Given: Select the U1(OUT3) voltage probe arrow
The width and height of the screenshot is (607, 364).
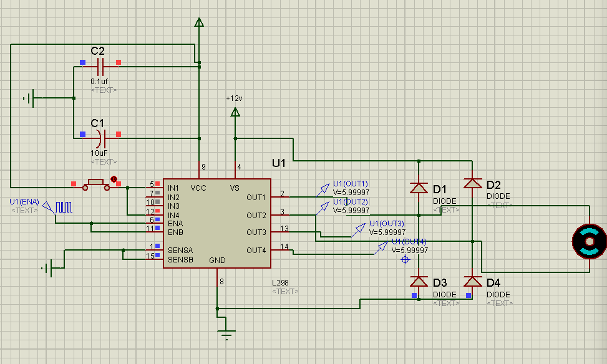Looking at the screenshot, I should pyautogui.click(x=360, y=229).
